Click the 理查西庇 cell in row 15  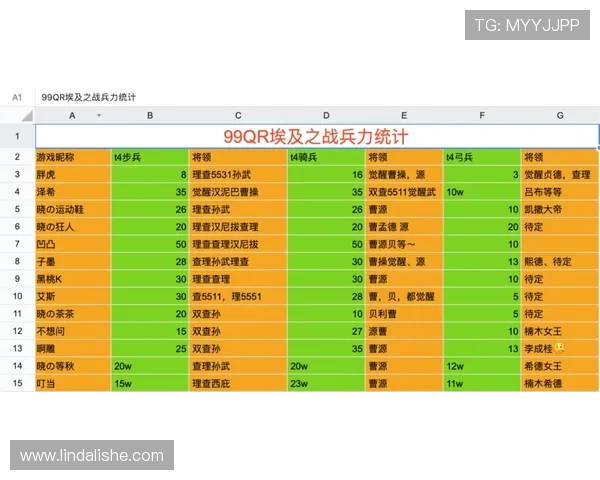tap(238, 383)
